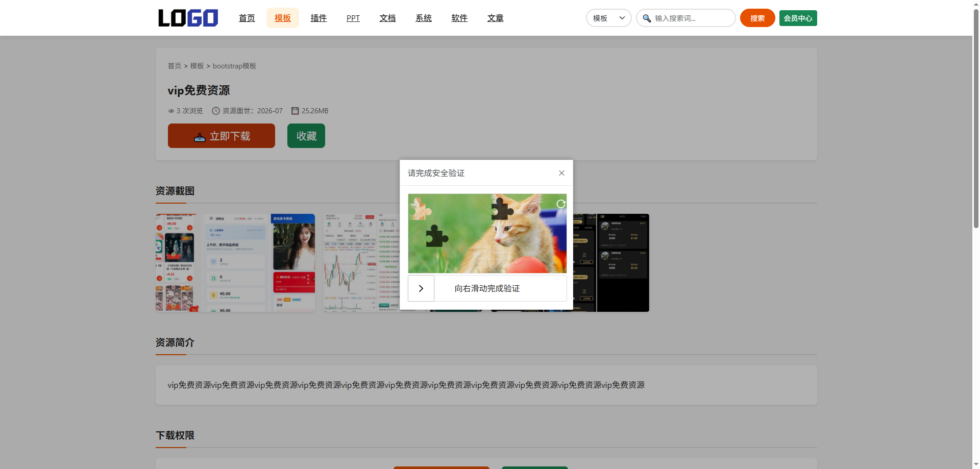The height and width of the screenshot is (469, 980).
Task: Click bootstrap模板 in the breadcrumb
Action: point(234,66)
